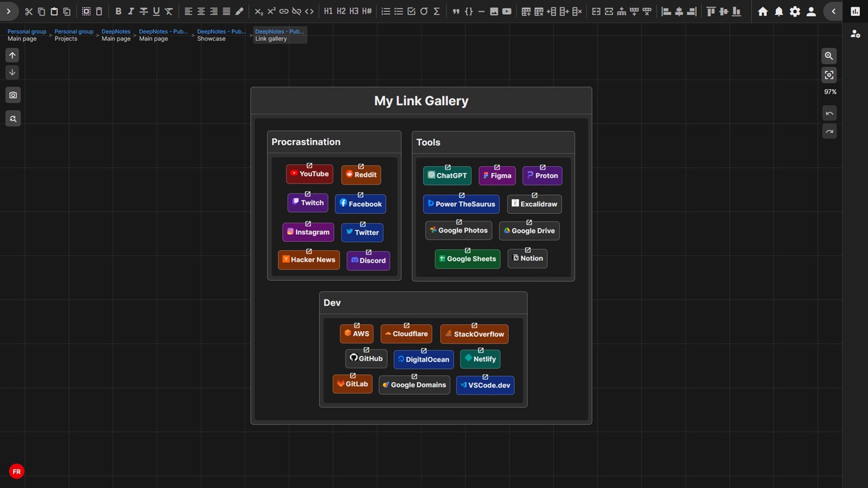Insert an image from the toolbar
Viewport: 868px width, 488px height.
click(494, 11)
